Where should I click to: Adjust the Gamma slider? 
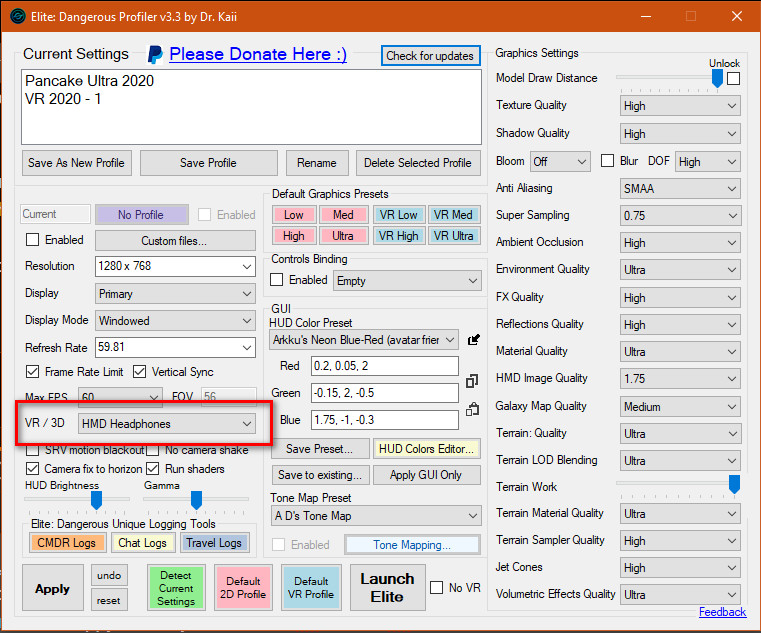point(196,500)
